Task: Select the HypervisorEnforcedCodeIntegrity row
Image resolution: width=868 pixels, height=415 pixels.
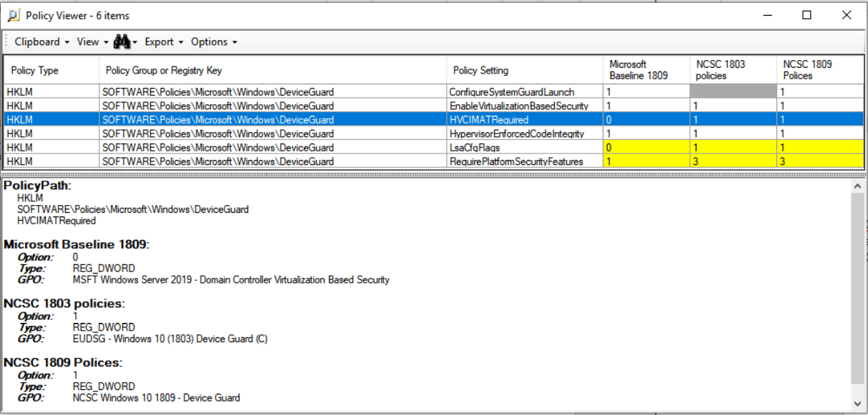Action: click(x=516, y=134)
